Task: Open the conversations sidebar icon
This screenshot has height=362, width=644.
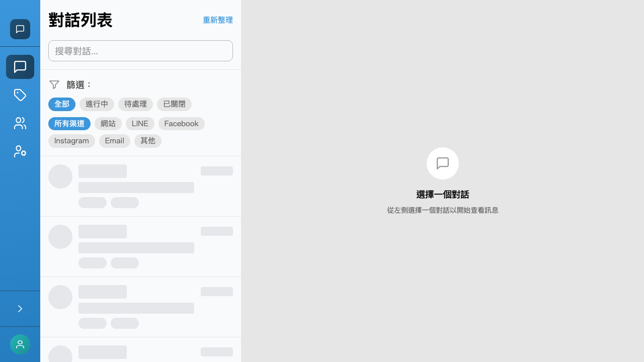Action: coord(20,67)
